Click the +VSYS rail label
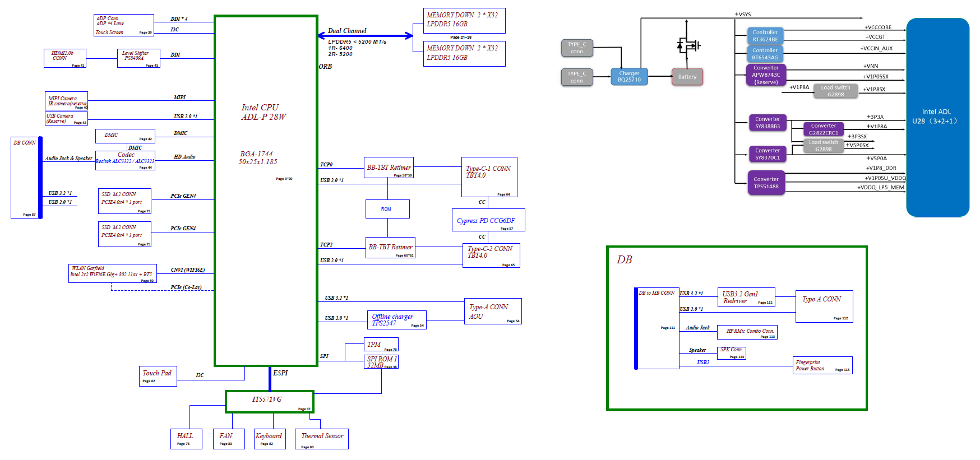980x460 pixels. (743, 15)
